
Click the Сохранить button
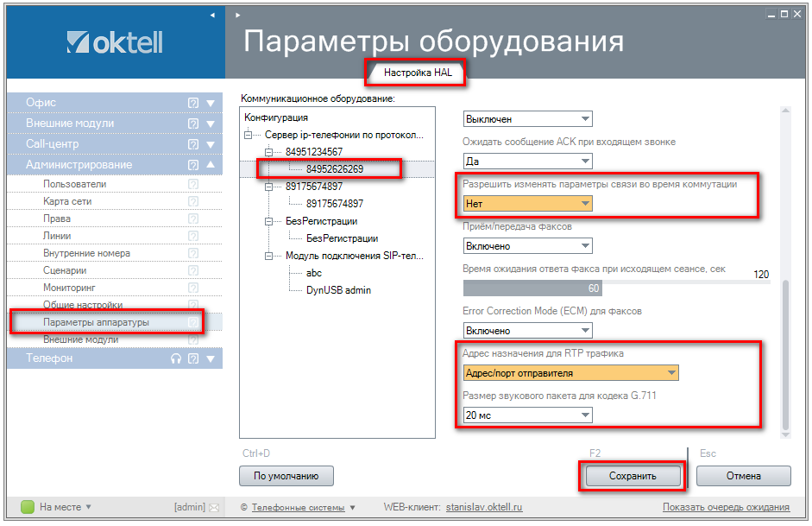coord(633,476)
